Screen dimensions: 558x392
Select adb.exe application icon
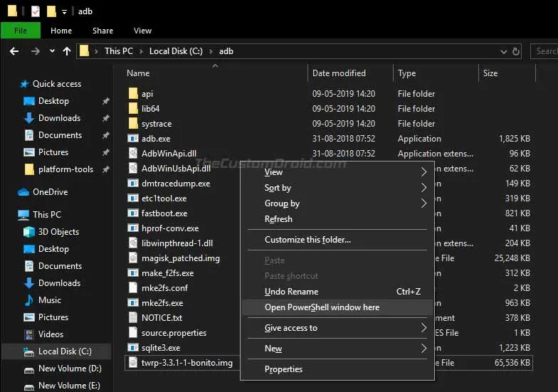(133, 138)
